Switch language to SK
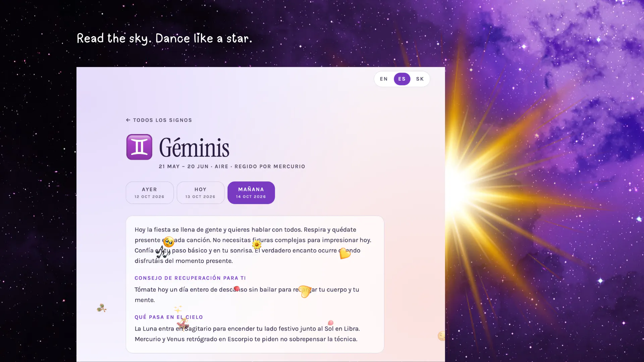 (420, 79)
